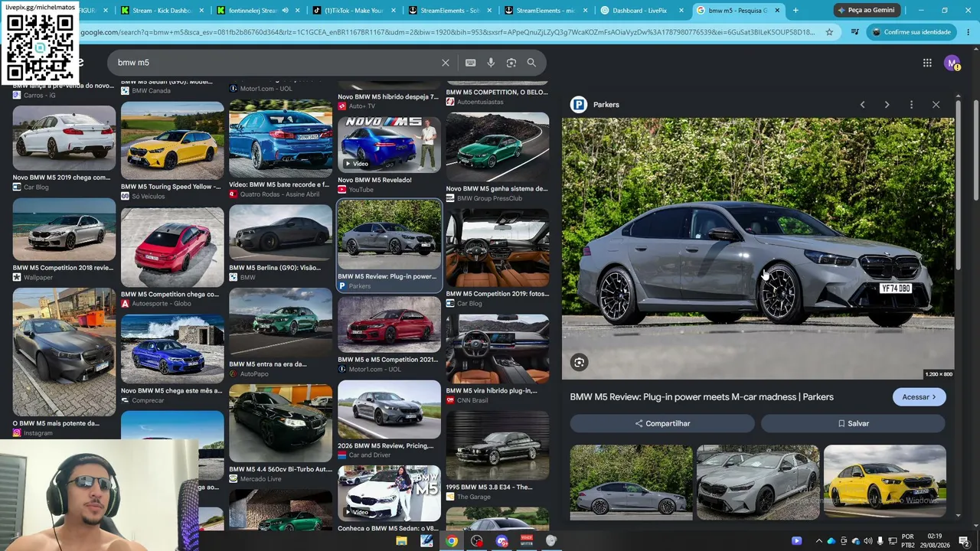Open the BMW M5 Berlina (G90) thumbnail
The height and width of the screenshot is (551, 980).
pos(281,233)
